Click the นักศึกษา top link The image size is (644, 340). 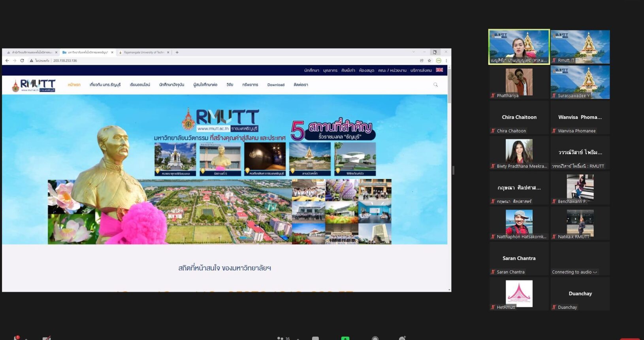coord(311,70)
